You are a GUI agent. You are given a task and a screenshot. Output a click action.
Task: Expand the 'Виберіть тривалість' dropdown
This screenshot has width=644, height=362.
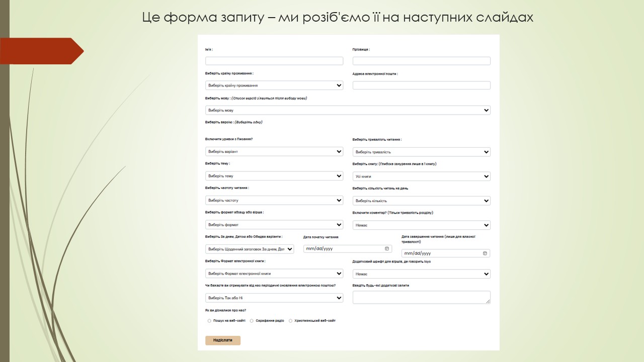point(421,152)
